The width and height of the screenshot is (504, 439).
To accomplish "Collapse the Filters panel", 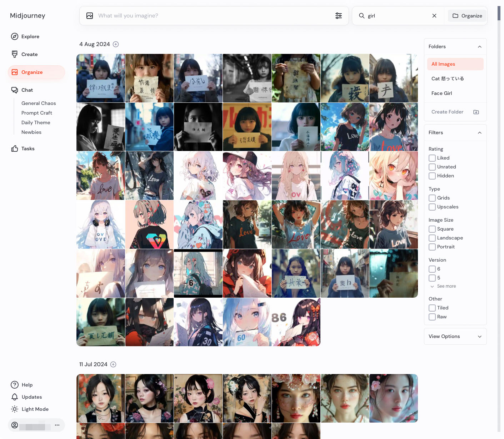I will point(480,133).
